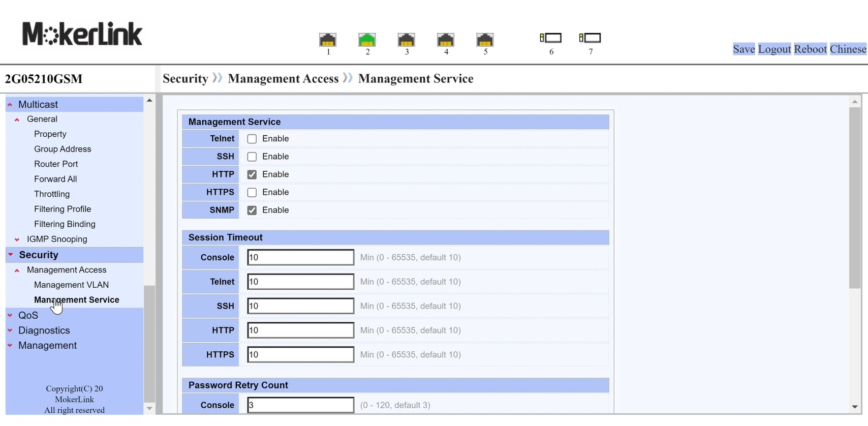Click the HTTPS session timeout field
Viewport: 868px width, 426px height.
tap(301, 355)
